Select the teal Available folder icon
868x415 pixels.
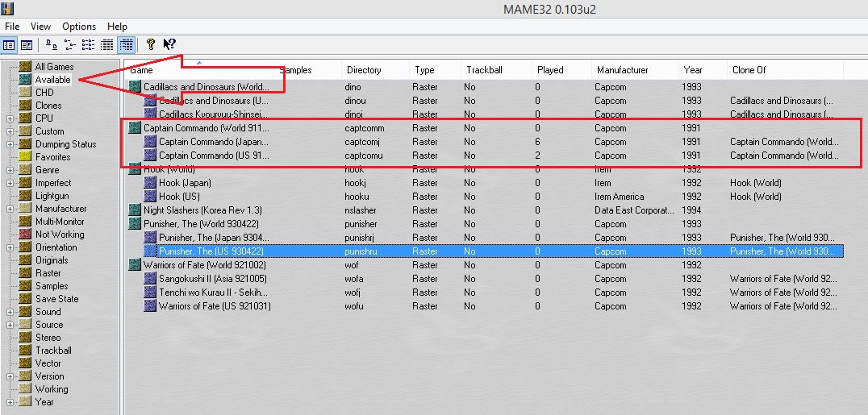(25, 79)
